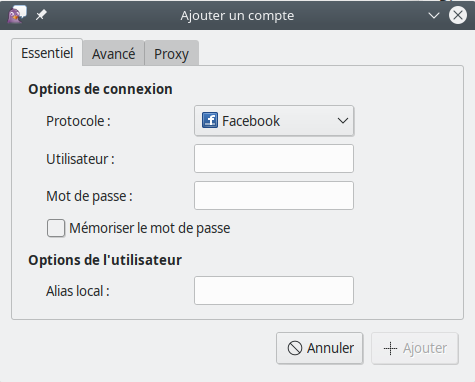Toggle the pin window icon

point(41,15)
